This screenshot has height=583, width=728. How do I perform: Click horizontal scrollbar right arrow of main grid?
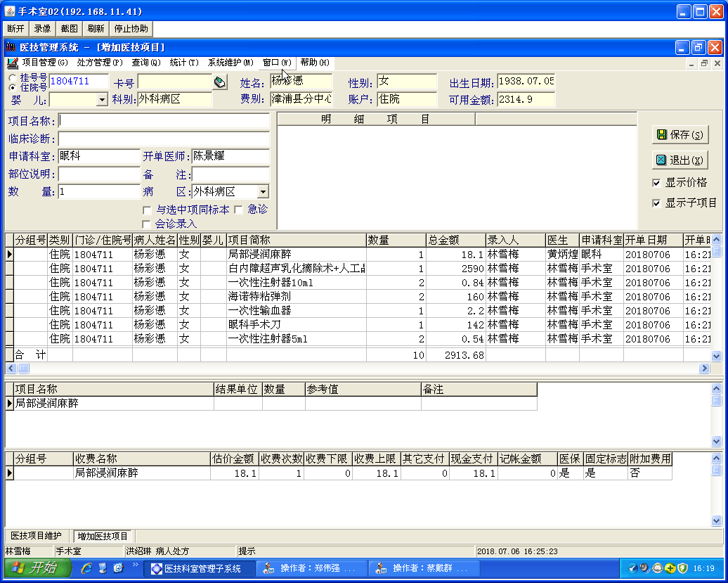pyautogui.click(x=704, y=369)
